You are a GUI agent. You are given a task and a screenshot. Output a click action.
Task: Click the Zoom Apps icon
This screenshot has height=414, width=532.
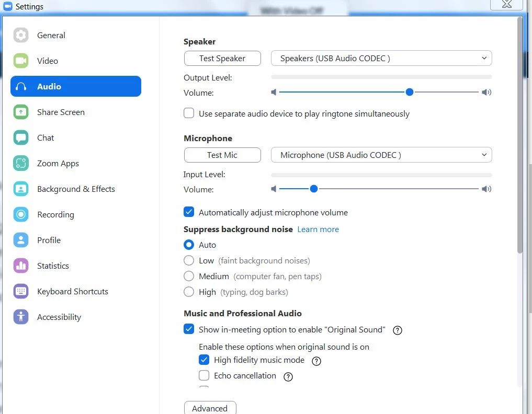21,163
